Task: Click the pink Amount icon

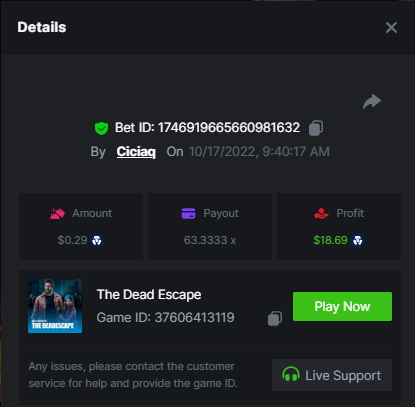Action: click(x=57, y=213)
